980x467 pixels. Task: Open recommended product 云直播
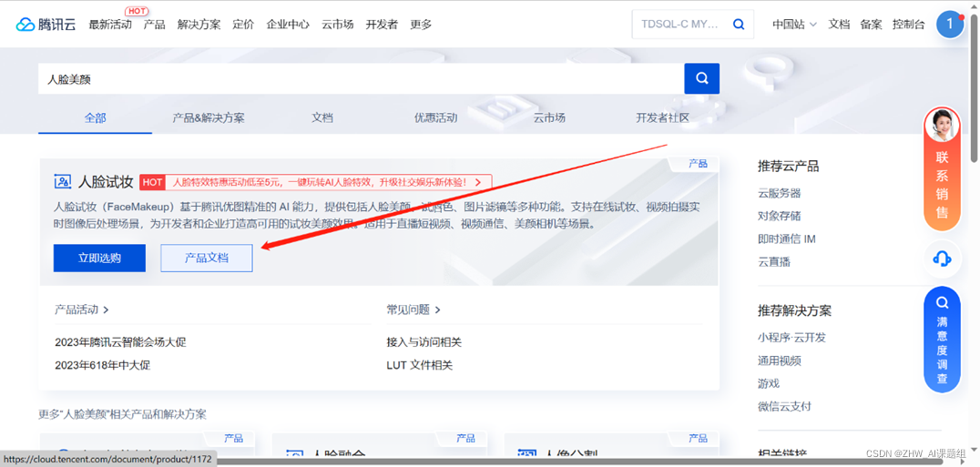(774, 262)
